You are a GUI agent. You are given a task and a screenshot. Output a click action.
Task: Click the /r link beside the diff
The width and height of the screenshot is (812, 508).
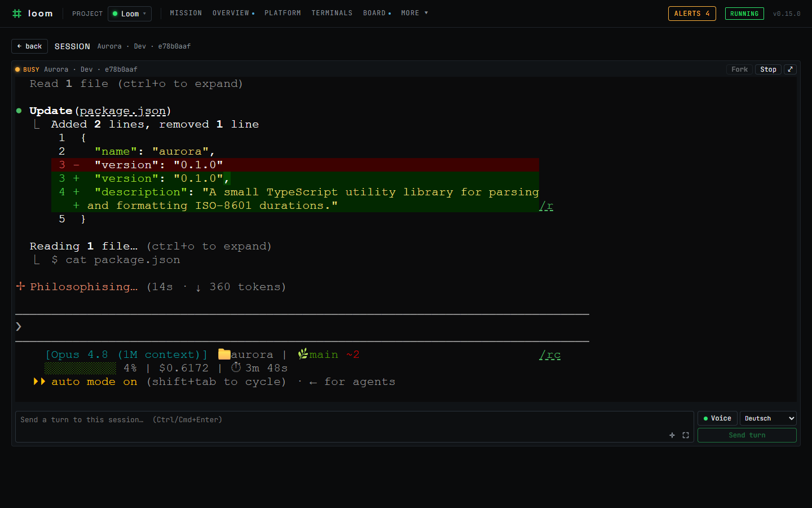[x=546, y=206]
